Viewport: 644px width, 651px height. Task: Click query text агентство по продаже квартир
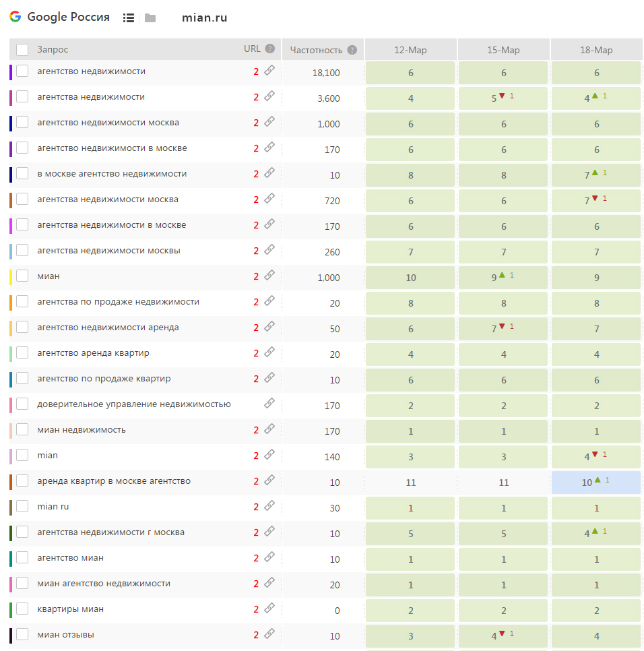[x=104, y=379]
